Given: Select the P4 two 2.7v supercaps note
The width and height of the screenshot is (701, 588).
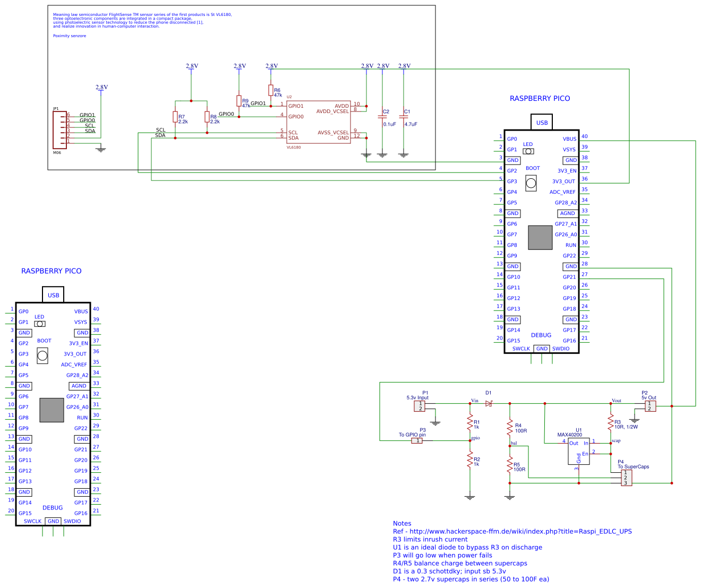Looking at the screenshot, I should [x=471, y=579].
